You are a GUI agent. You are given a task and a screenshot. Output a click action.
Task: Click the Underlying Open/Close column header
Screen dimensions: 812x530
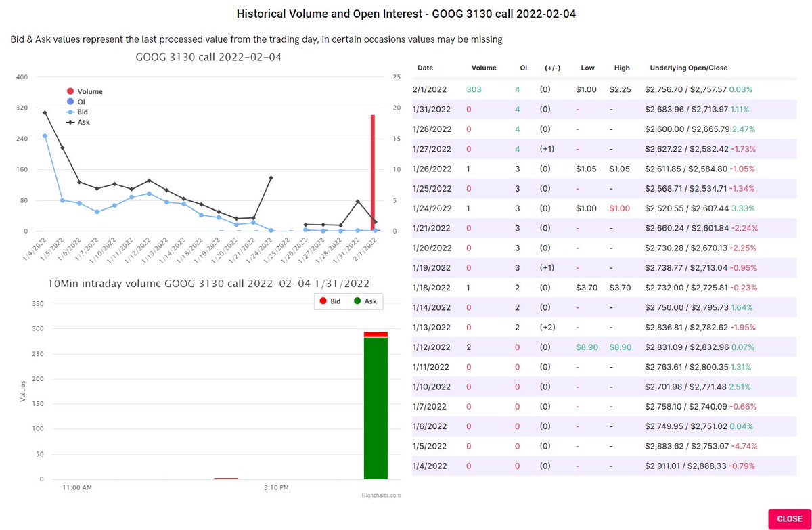(689, 68)
